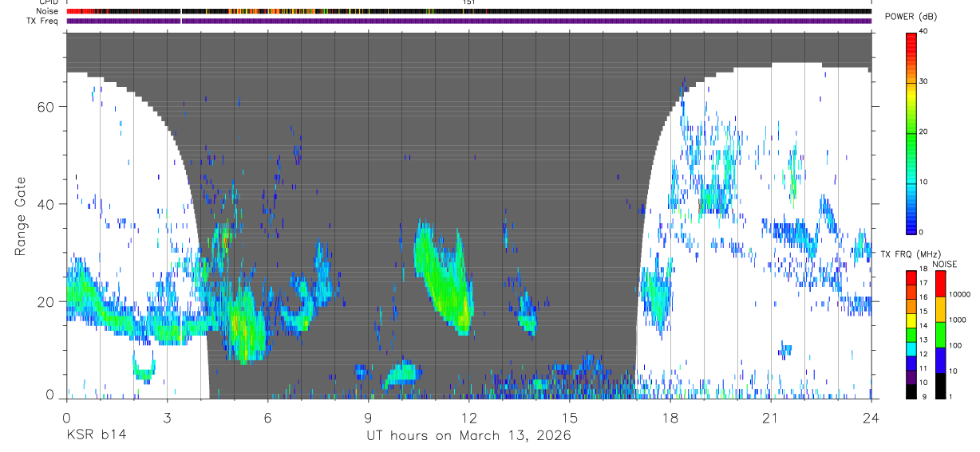Click the 100 label in NOISE legend
This screenshot has width=980, height=452.
point(954,345)
